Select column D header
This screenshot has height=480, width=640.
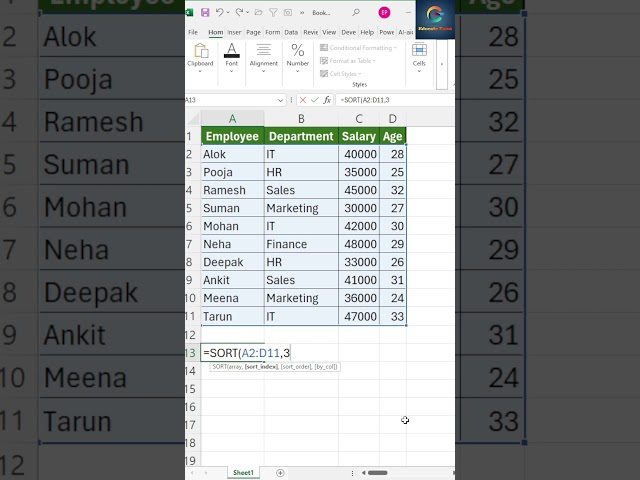pyautogui.click(x=393, y=119)
